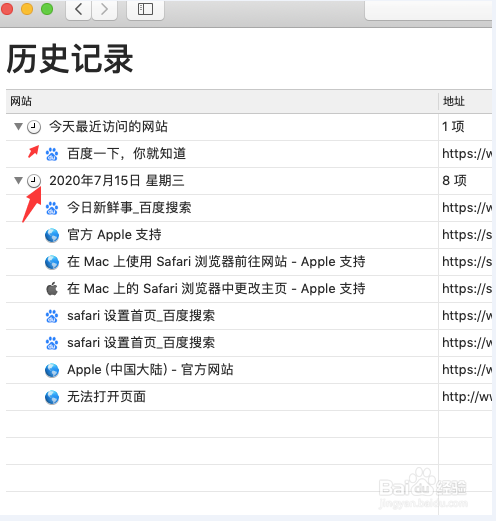Click the Baidu paw icon beside 百度一下，你就知道
496x521 pixels.
pos(52,154)
